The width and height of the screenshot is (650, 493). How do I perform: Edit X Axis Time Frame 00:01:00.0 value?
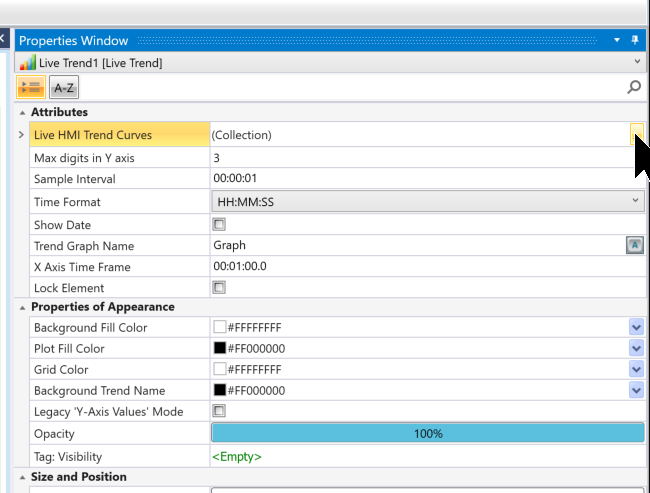[428, 266]
